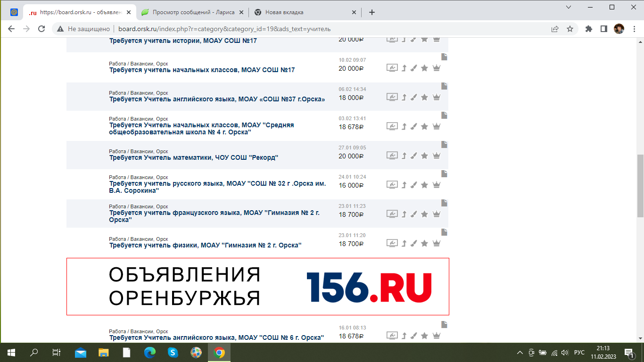Click the brush icon for учитель начальных классов СОШ №17
Screen dimensions: 644x362
coord(413,68)
